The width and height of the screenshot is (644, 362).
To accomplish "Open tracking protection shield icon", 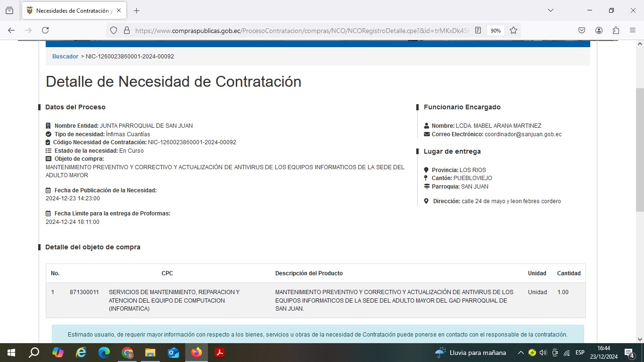I will click(114, 30).
